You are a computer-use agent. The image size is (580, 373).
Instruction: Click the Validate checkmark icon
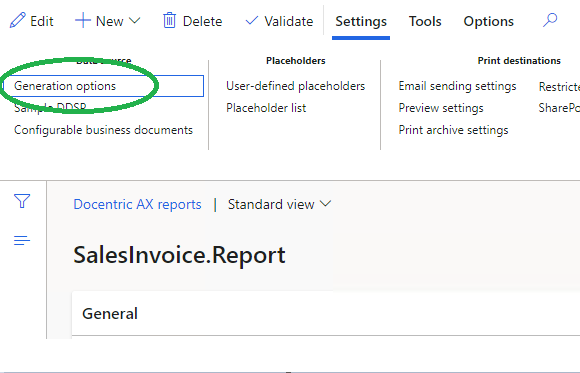(x=252, y=20)
